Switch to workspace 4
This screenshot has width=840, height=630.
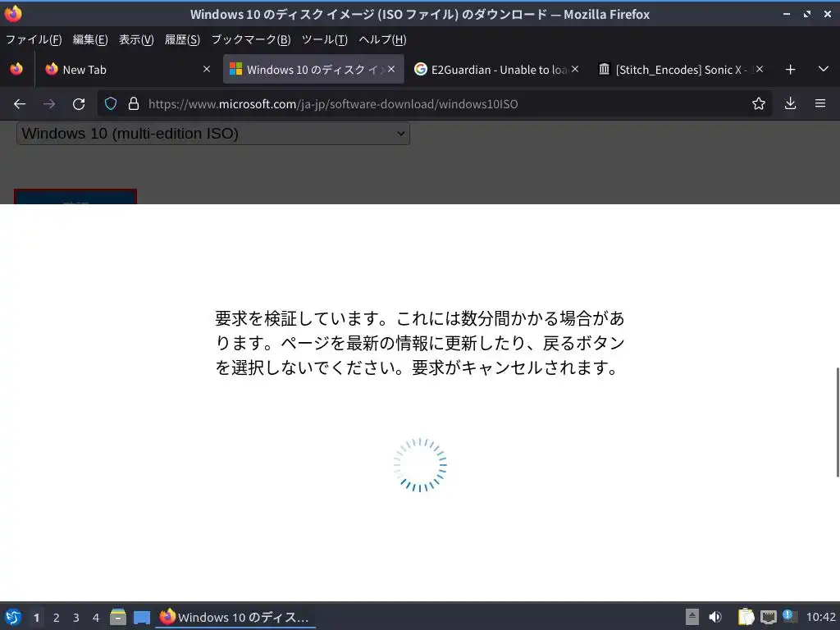coord(96,617)
